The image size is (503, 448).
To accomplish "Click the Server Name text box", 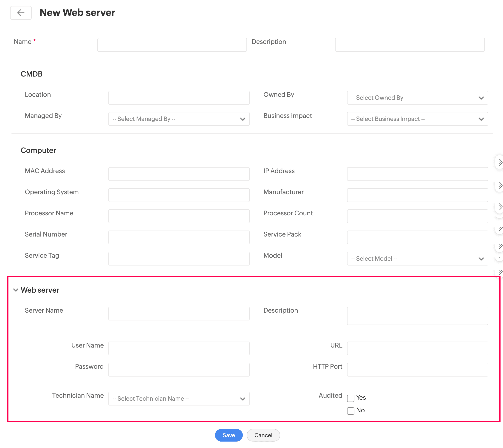I will pos(179,314).
